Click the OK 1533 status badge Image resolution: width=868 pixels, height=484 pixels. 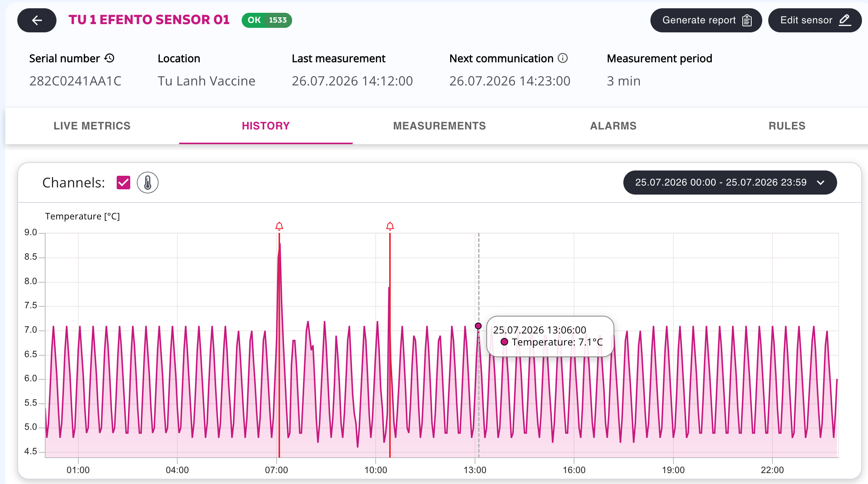point(267,20)
